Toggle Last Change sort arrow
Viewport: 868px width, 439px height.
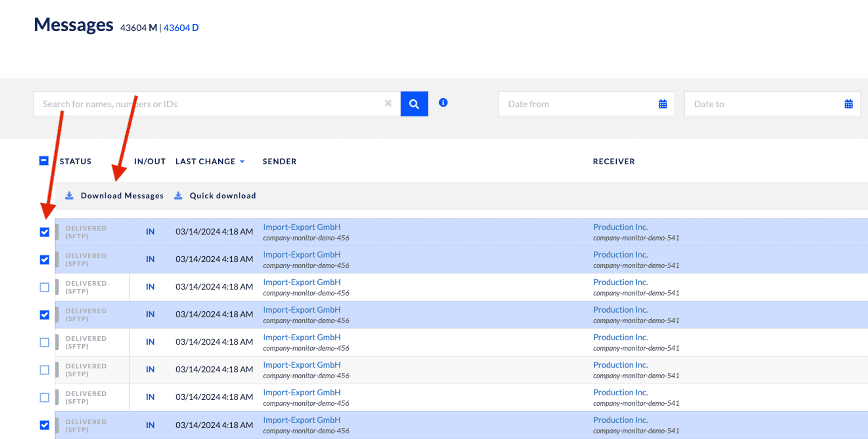click(242, 161)
